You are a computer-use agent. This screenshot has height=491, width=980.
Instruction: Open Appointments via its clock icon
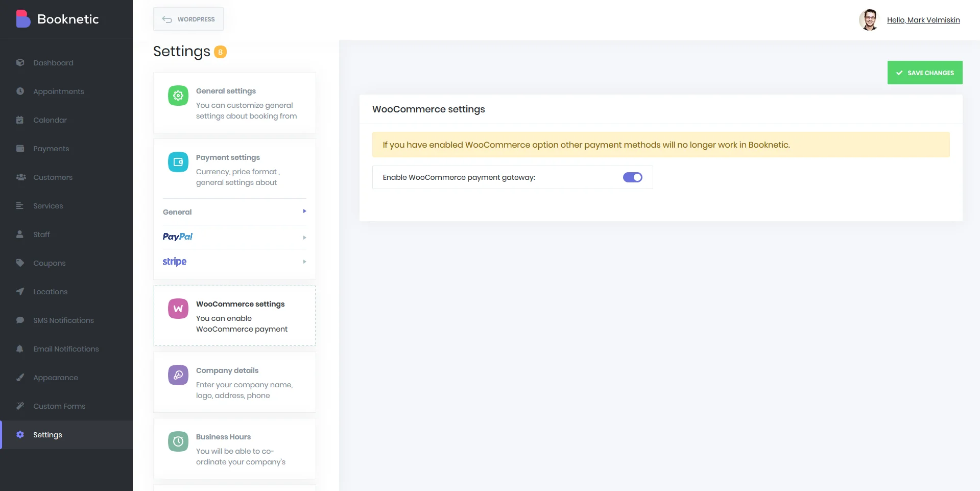click(x=20, y=91)
